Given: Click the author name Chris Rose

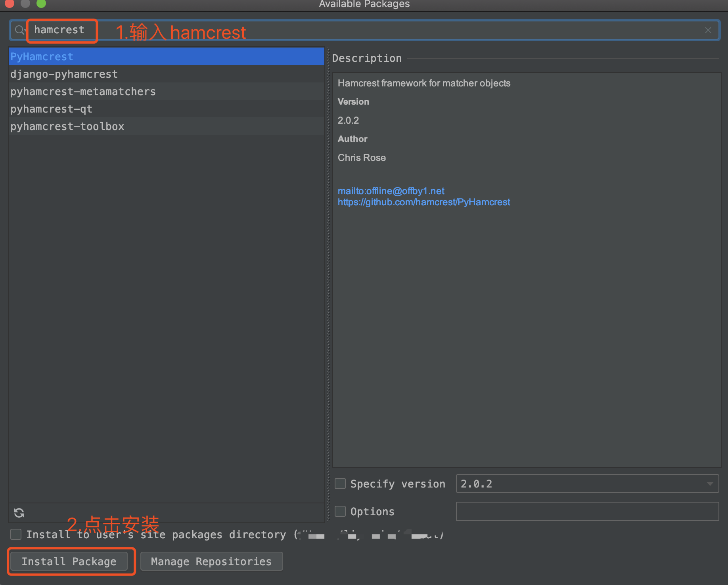Looking at the screenshot, I should click(x=362, y=158).
